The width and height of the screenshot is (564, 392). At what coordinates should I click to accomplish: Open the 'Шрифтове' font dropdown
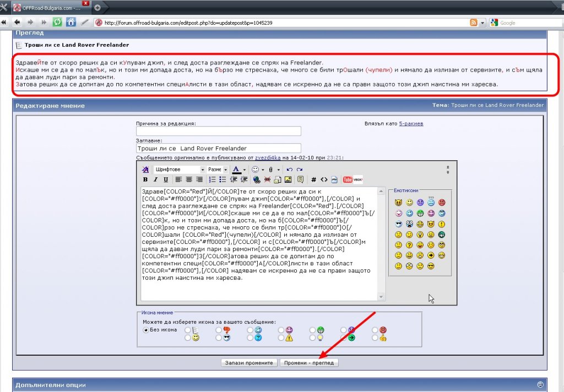pos(179,170)
